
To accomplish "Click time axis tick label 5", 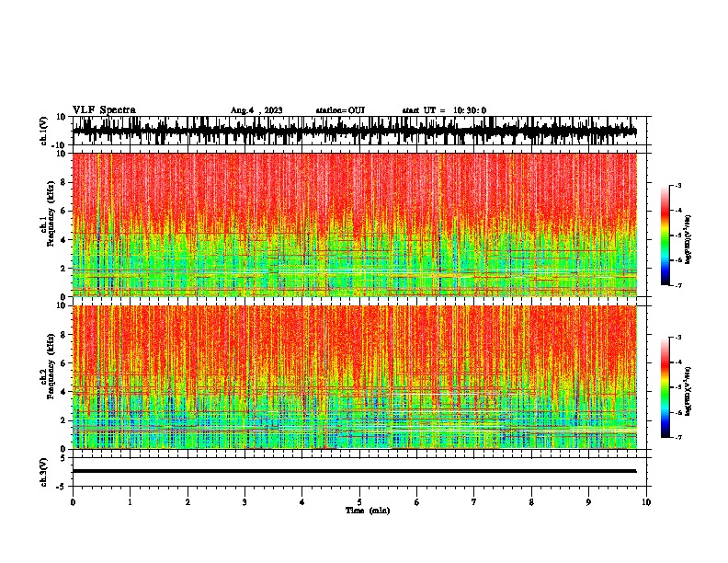I will (359, 502).
